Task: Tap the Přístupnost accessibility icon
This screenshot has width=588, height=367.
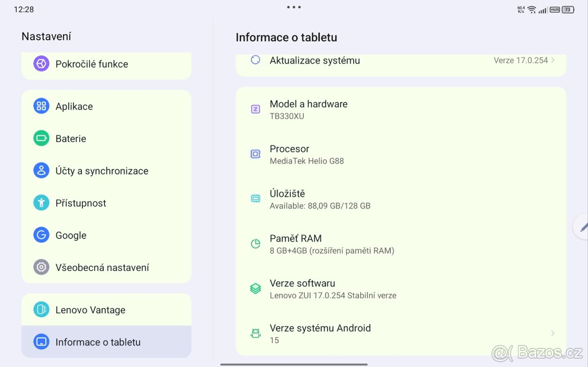Action: [x=41, y=203]
